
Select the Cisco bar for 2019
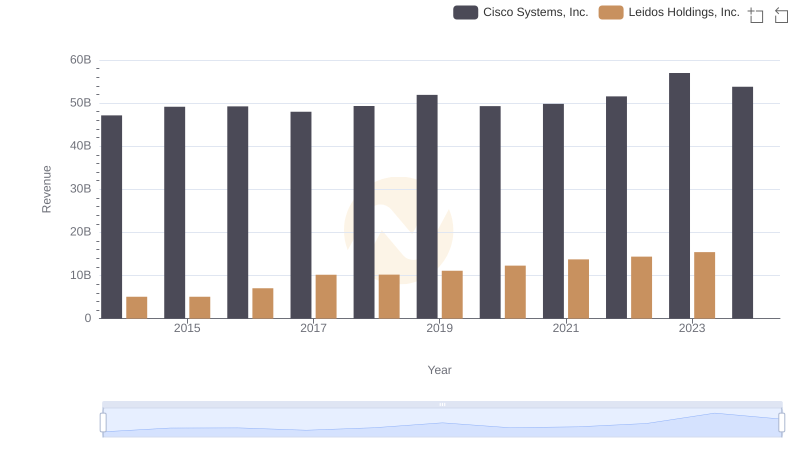(x=427, y=207)
